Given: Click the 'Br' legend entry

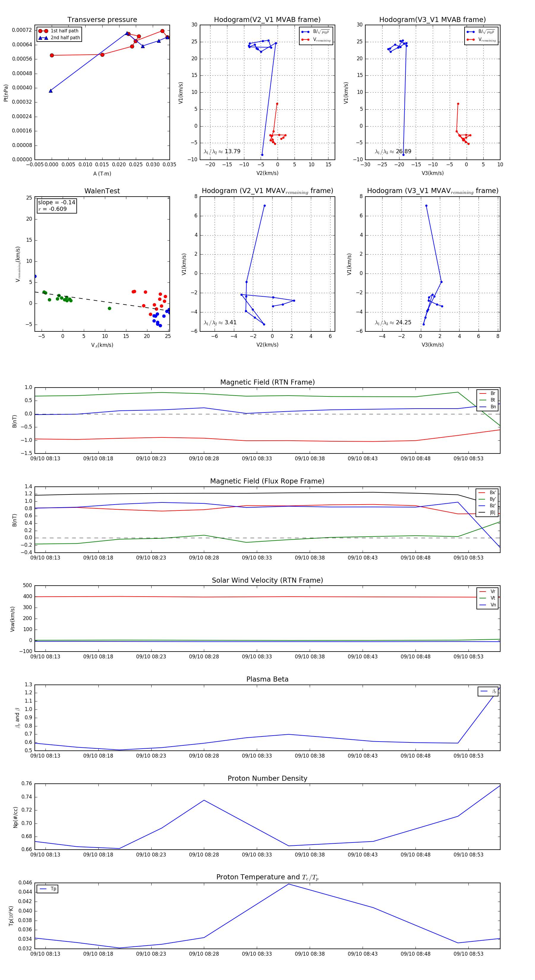Looking at the screenshot, I should (487, 393).
